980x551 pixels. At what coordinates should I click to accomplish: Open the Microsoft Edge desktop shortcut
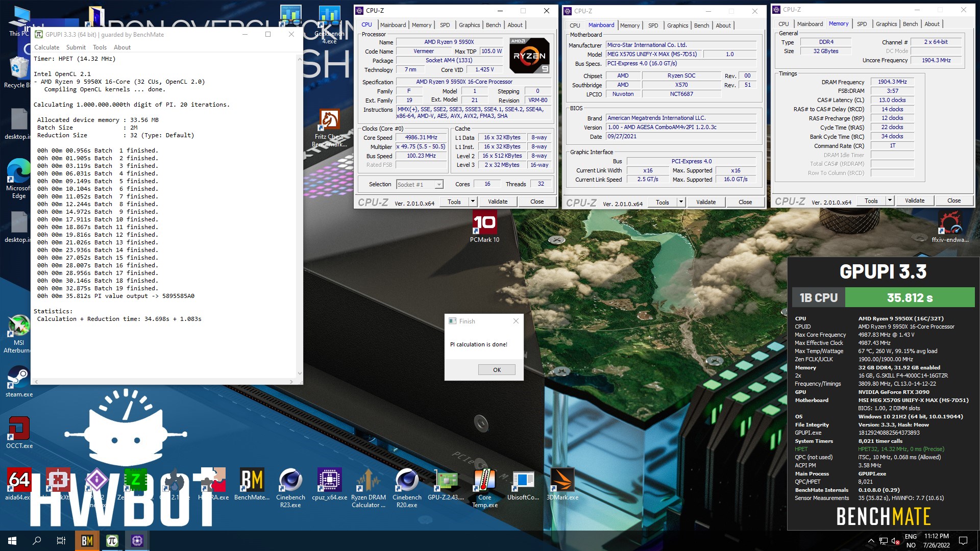[x=19, y=179]
